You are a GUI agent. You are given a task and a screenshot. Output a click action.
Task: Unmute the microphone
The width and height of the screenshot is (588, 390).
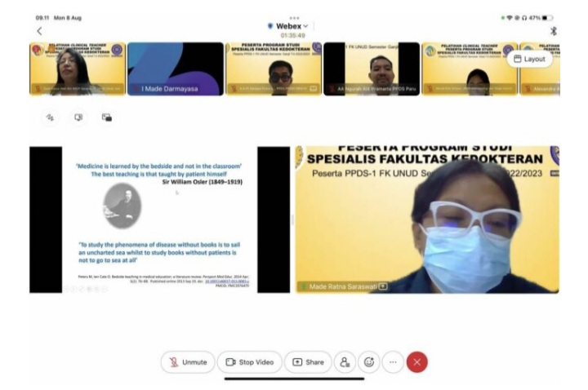(188, 362)
